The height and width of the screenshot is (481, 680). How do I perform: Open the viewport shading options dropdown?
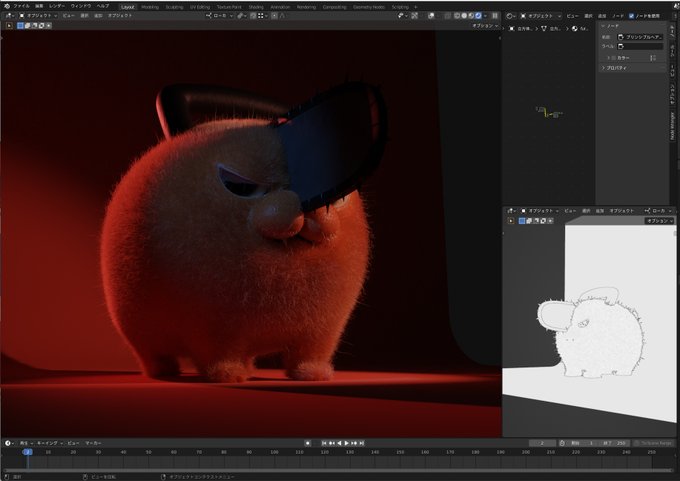tap(485, 16)
